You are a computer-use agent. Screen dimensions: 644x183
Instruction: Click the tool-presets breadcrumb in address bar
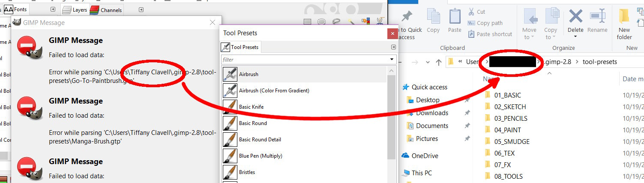(600, 62)
